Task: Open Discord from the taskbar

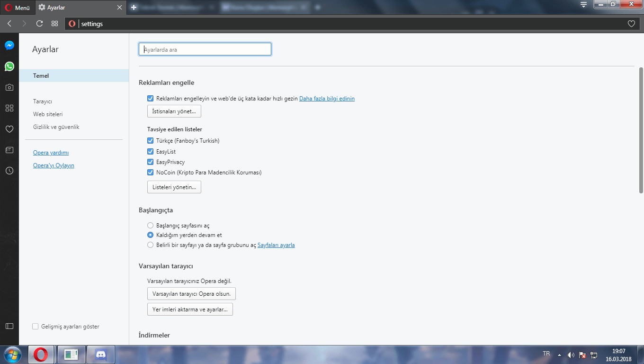Action: (100, 355)
